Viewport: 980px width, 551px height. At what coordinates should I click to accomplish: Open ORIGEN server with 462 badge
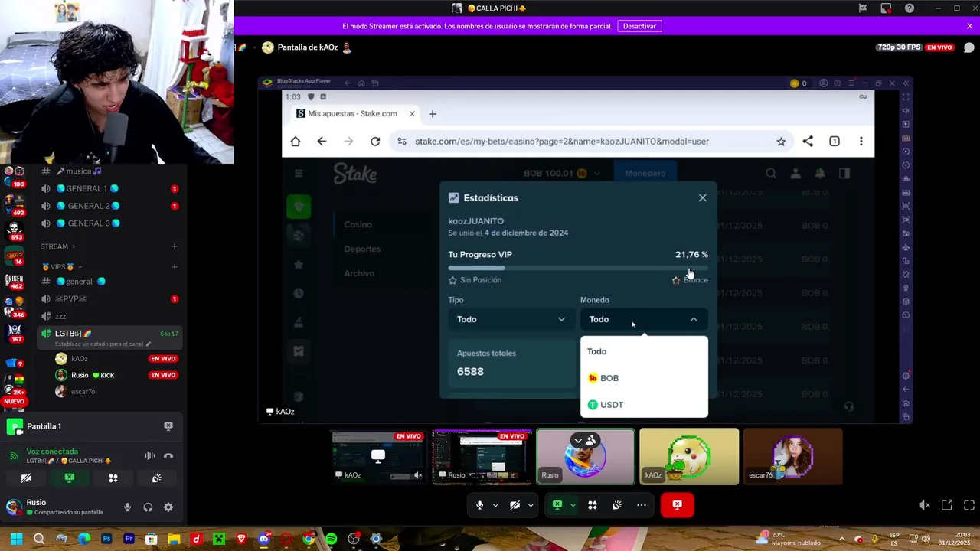14,281
